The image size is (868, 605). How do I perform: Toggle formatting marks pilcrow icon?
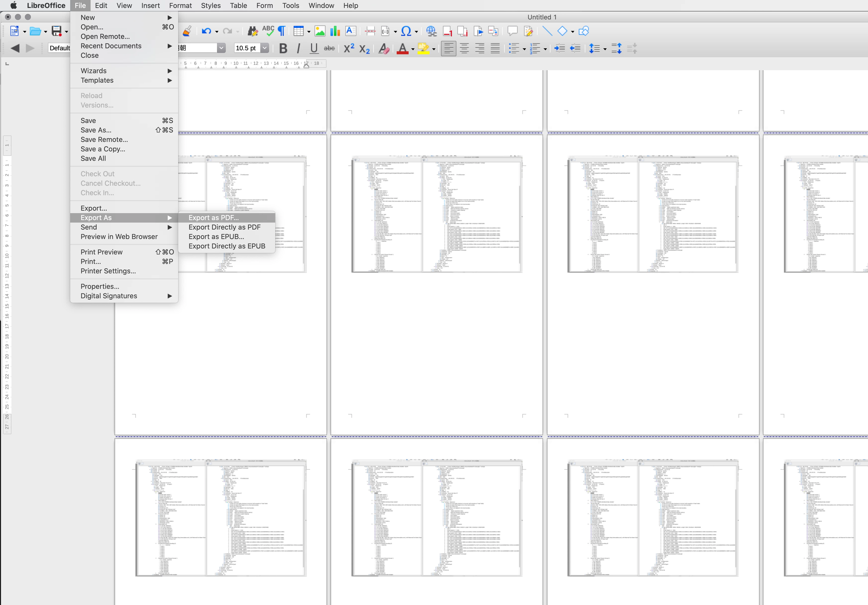(282, 31)
